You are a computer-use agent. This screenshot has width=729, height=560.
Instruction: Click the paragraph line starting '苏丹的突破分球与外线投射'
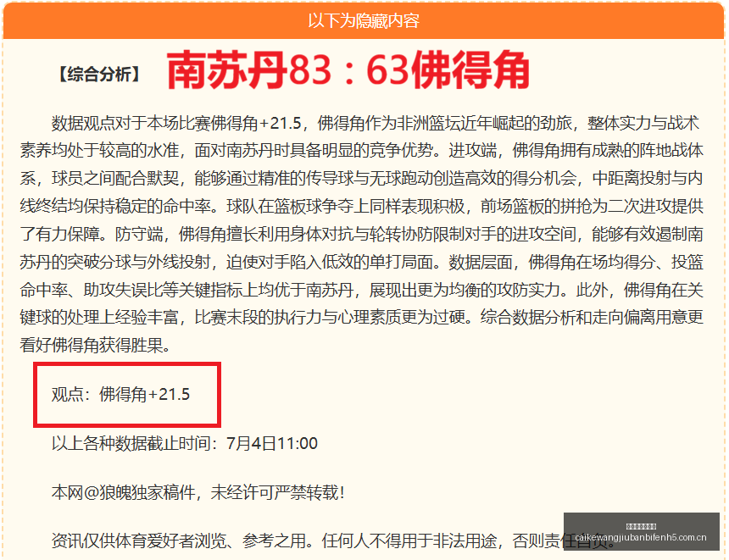[x=361, y=262]
